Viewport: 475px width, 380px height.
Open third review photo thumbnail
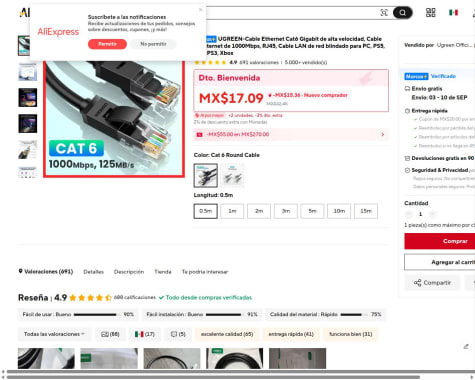click(172, 359)
